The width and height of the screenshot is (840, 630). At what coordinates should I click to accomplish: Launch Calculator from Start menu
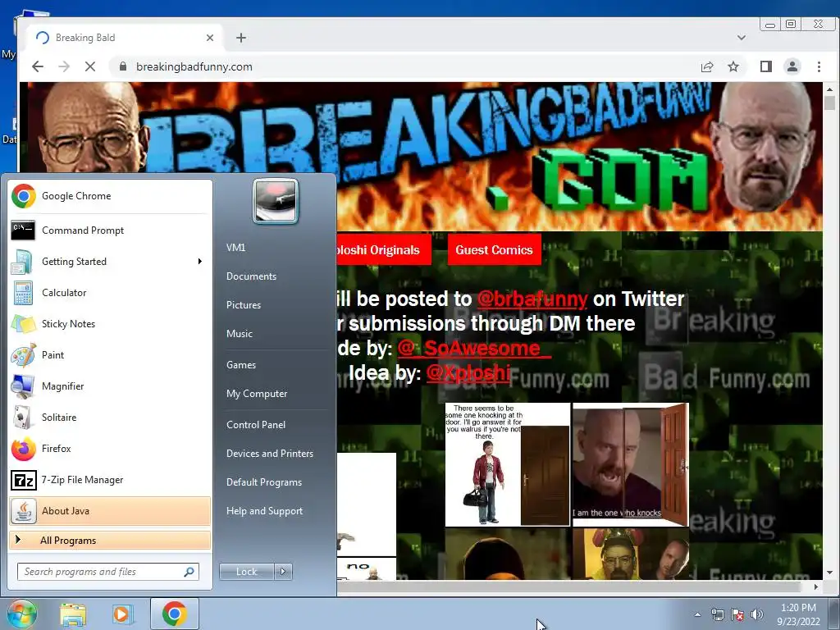click(x=110, y=293)
